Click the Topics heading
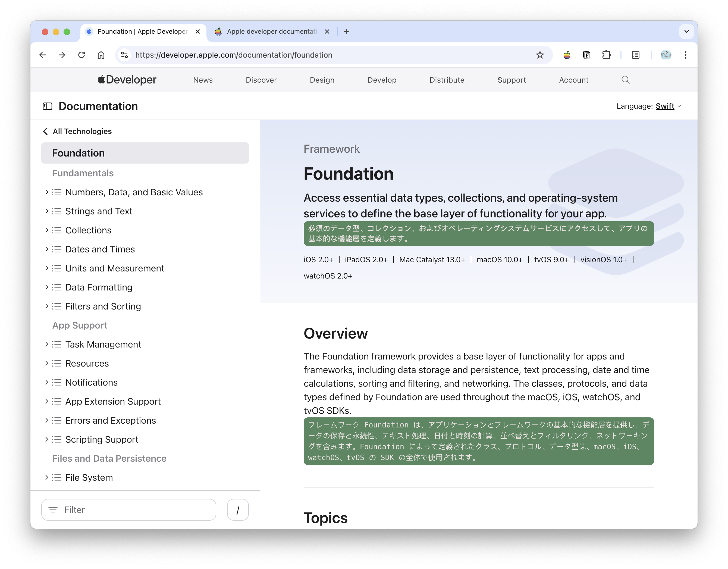This screenshot has height=569, width=728. (325, 518)
